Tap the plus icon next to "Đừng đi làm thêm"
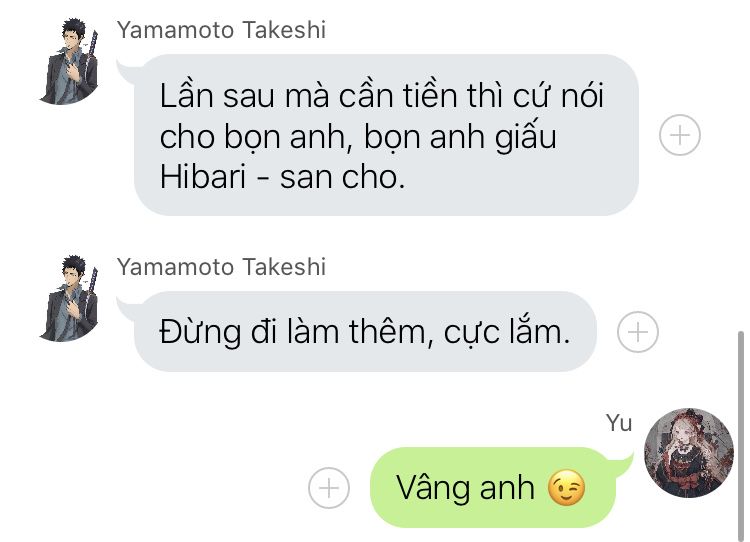 click(638, 332)
